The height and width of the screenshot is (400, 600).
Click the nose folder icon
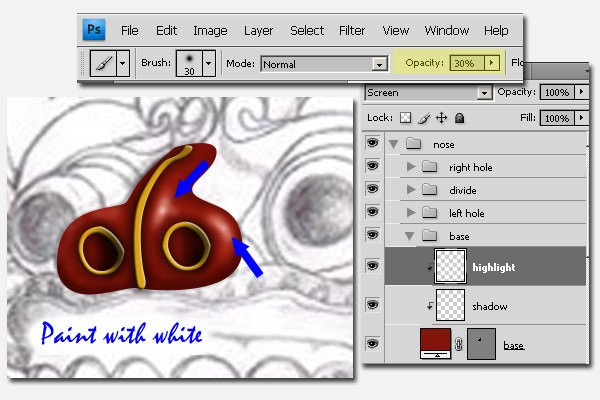point(413,144)
